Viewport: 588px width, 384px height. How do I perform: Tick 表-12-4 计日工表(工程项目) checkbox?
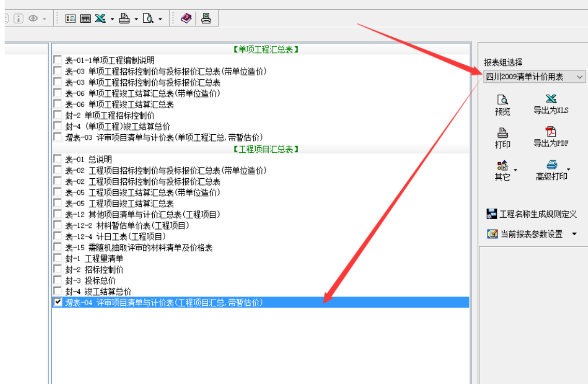(57, 236)
